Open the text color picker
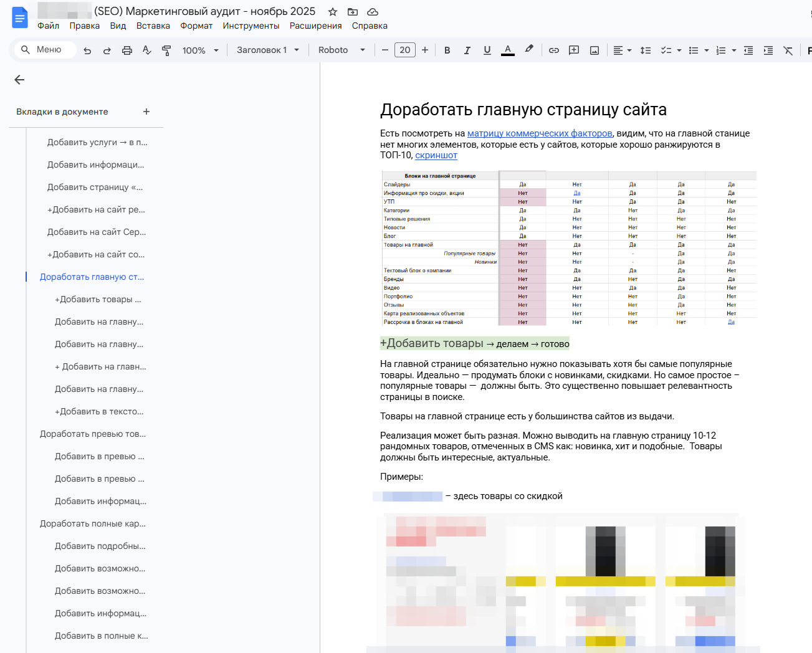 [508, 50]
